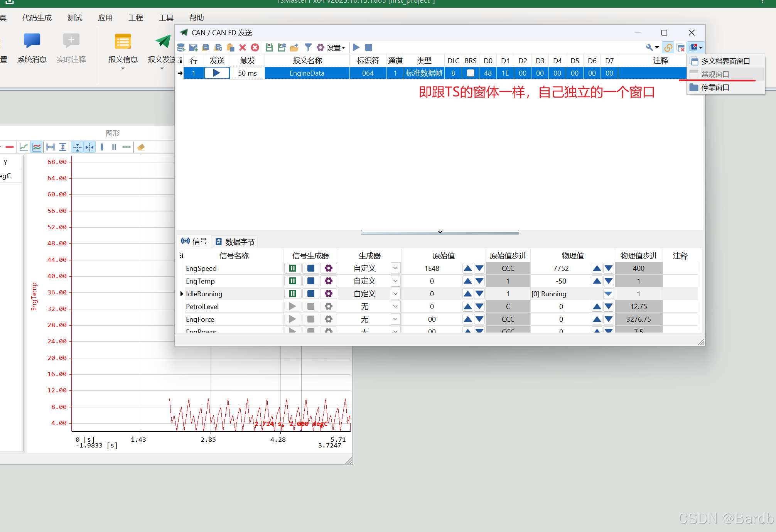Screen dimensions: 776x532
Task: Start all transmissions with blue play icon
Action: (356, 47)
